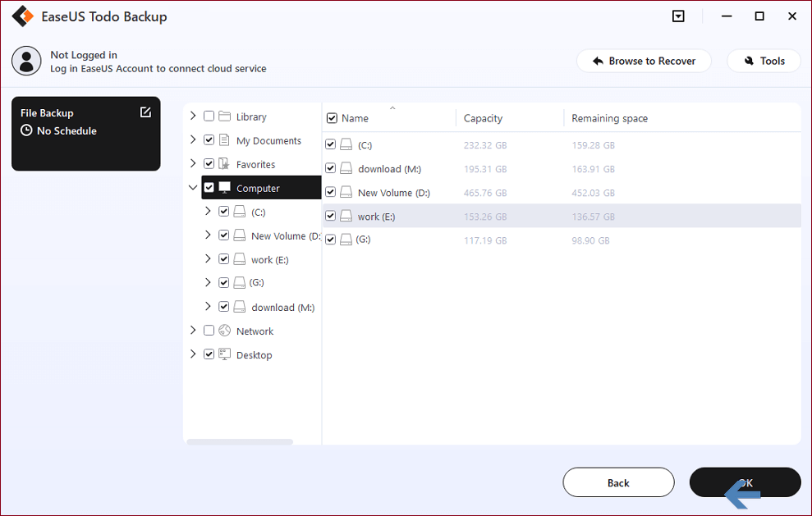This screenshot has width=812, height=516.
Task: Click the Back button
Action: click(618, 482)
